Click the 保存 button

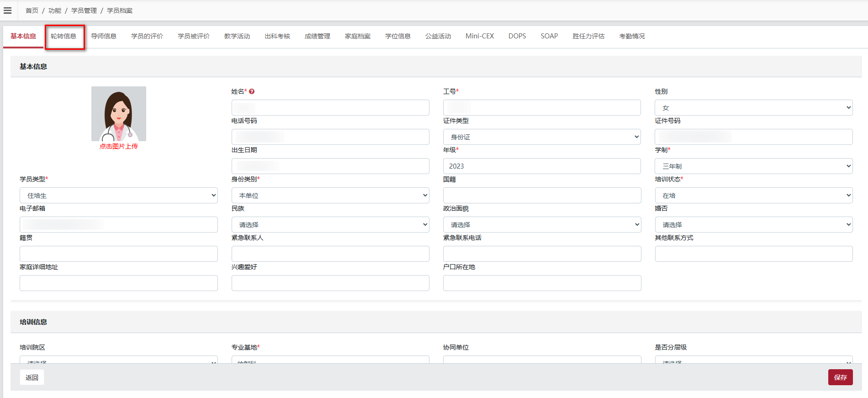[840, 377]
